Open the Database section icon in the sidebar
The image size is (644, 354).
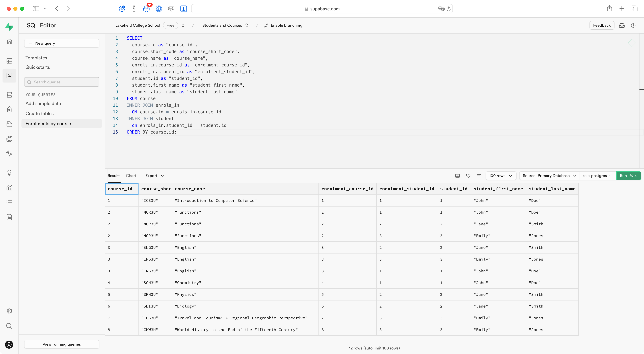(x=9, y=95)
